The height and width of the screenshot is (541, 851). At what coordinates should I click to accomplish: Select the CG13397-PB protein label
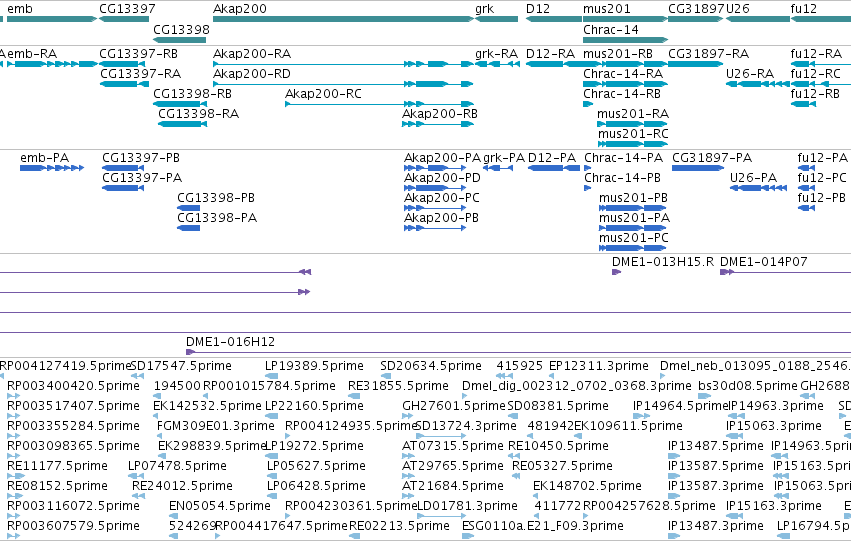[x=141, y=158]
